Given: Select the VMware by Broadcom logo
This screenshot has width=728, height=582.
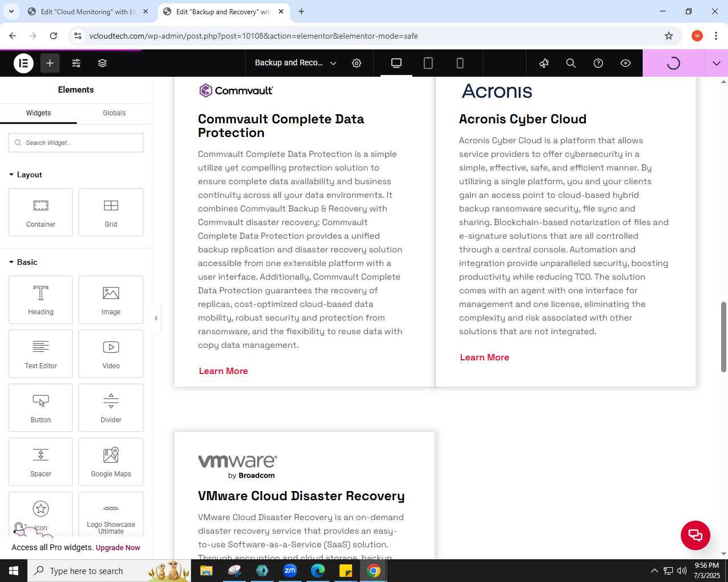Looking at the screenshot, I should point(238,467).
